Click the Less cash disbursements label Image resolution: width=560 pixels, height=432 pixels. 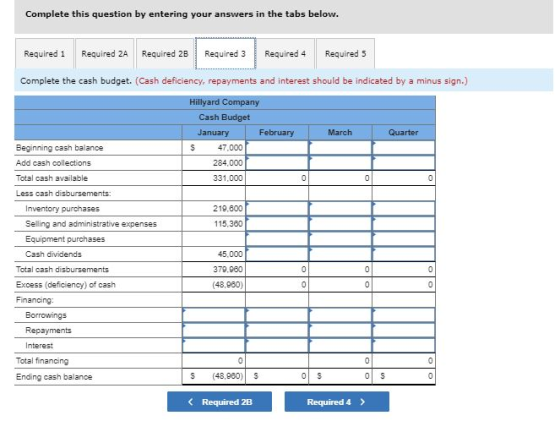pyautogui.click(x=64, y=193)
